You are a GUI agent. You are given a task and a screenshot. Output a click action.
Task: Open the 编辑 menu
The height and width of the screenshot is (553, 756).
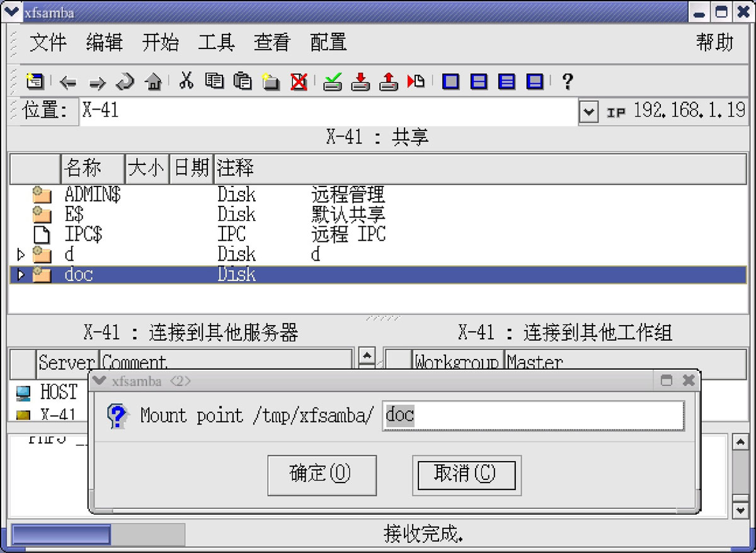105,42
